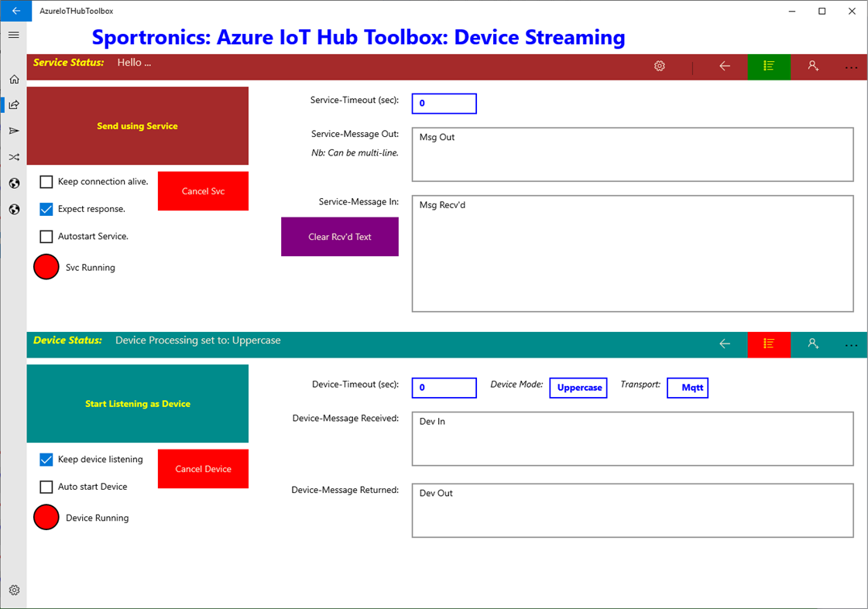The height and width of the screenshot is (609, 868).
Task: Click Device-Timeout input field
Action: coord(444,388)
